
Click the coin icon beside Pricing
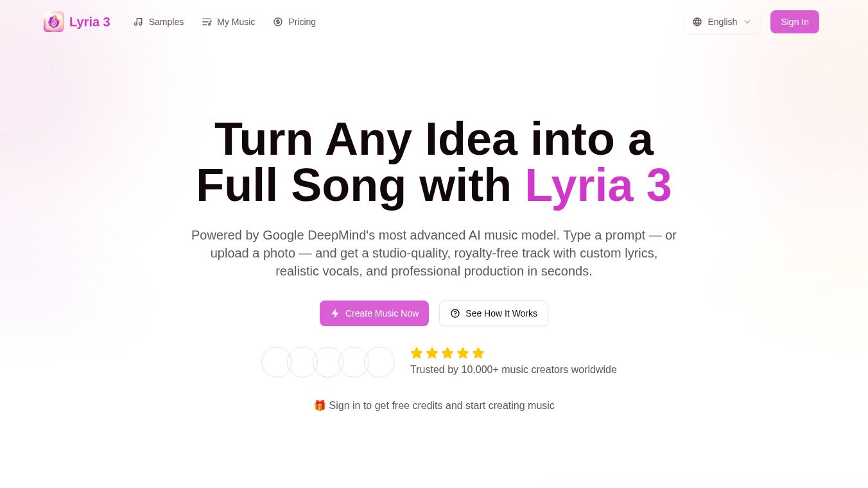pyautogui.click(x=278, y=22)
